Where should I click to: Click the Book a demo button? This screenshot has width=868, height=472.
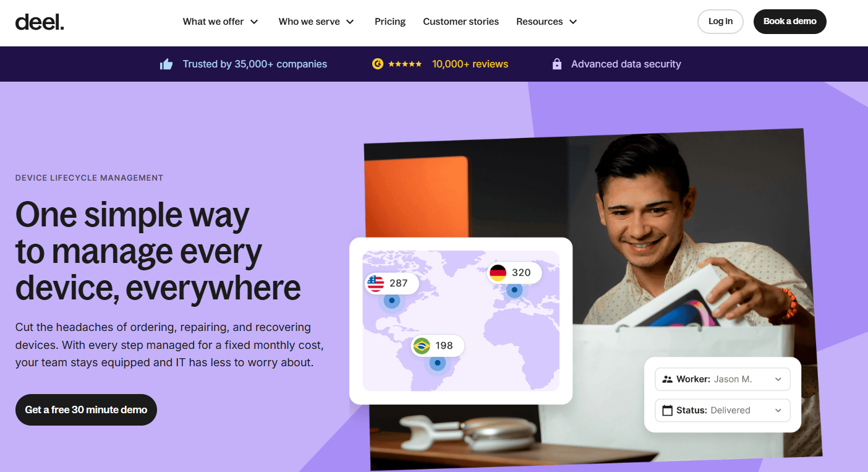tap(789, 22)
